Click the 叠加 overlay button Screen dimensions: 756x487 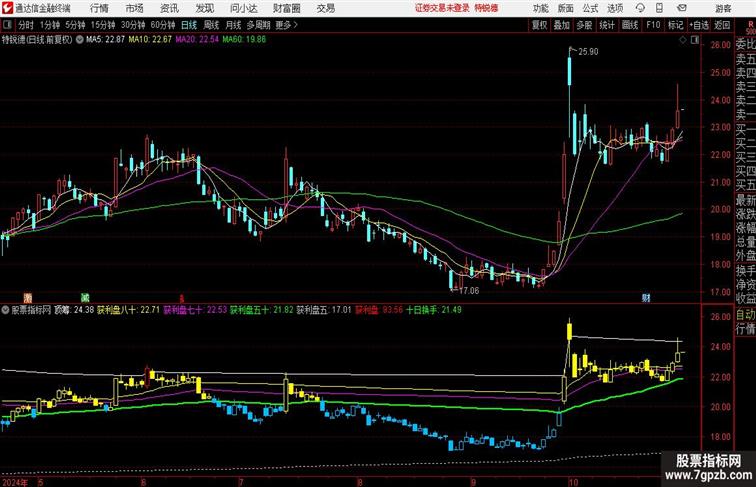tap(561, 25)
